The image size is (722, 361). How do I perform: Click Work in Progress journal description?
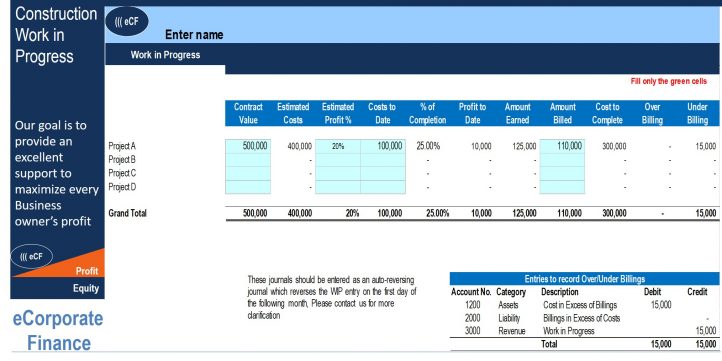569,331
